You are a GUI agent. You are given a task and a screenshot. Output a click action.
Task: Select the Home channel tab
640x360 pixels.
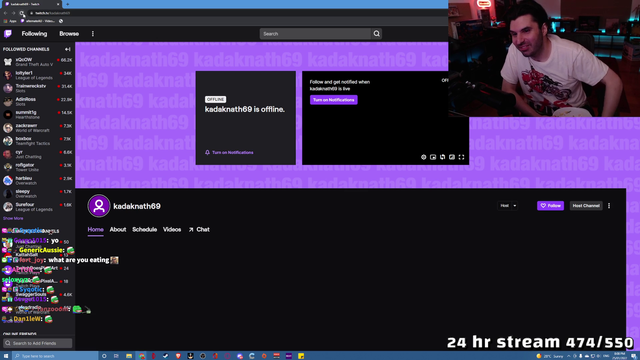coord(96,230)
